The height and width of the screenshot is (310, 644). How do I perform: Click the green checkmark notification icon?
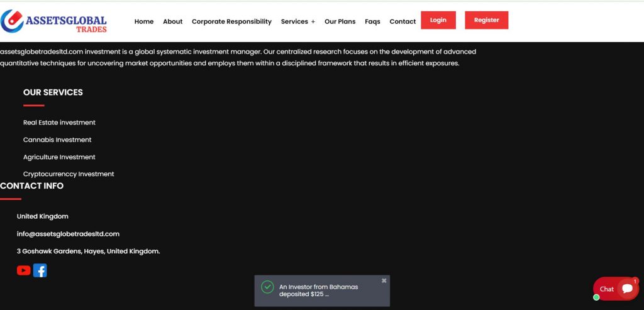click(268, 287)
